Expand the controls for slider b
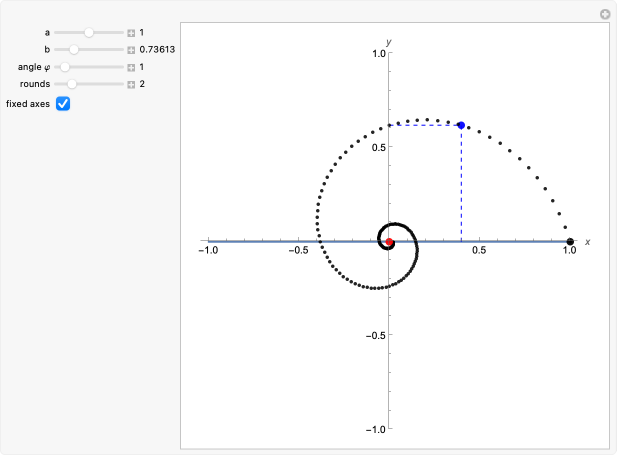Screen dimensions: 617x456 click(131, 49)
